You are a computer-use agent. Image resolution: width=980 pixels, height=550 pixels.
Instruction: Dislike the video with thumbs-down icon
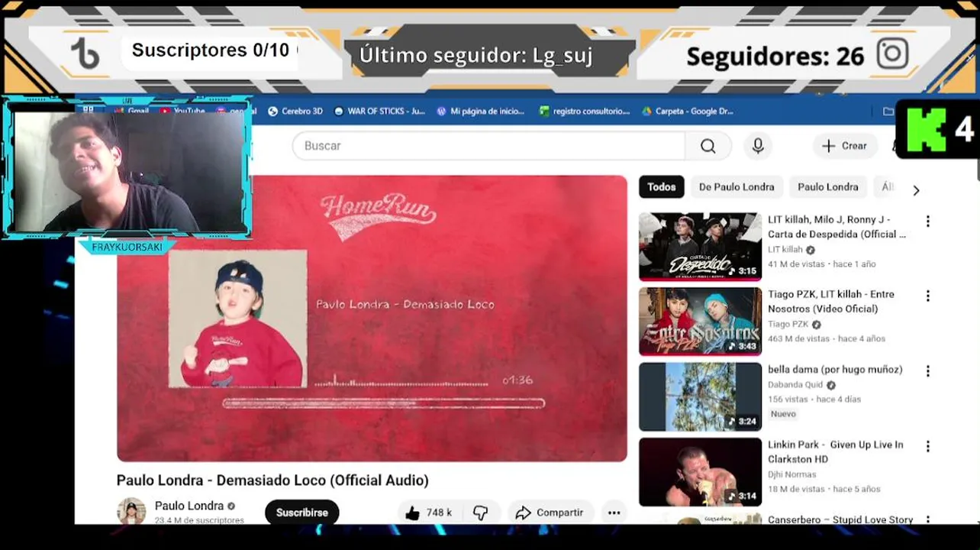point(480,513)
